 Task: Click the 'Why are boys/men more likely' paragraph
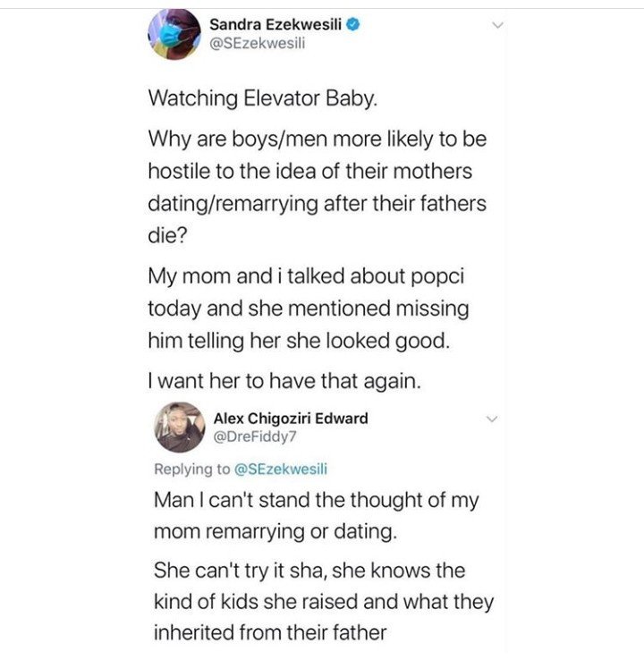click(318, 187)
